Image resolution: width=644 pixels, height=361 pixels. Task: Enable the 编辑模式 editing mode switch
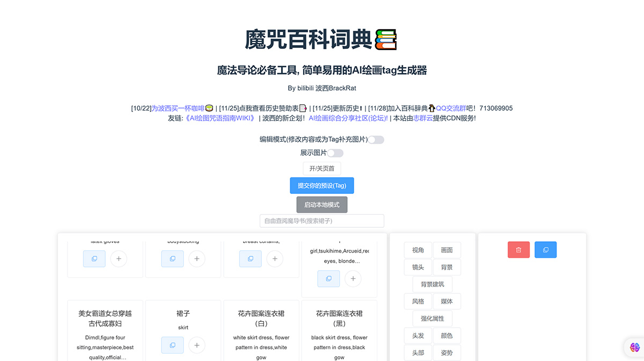click(376, 139)
